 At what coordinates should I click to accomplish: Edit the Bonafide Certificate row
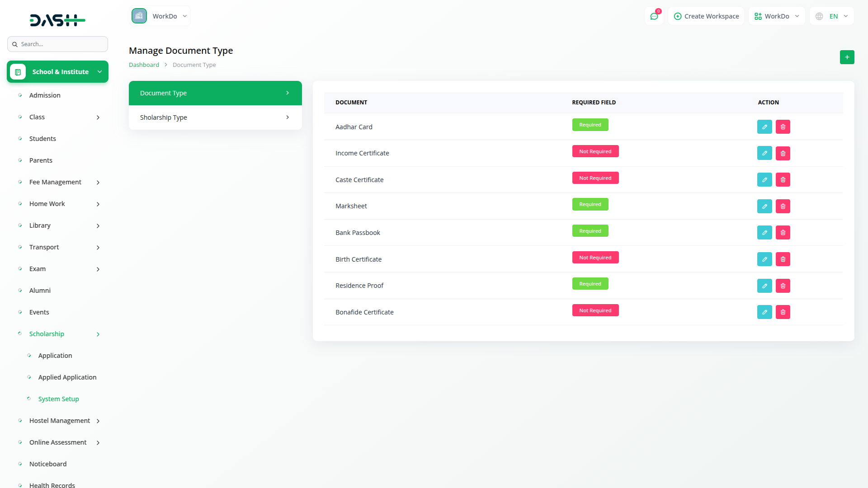(x=764, y=312)
